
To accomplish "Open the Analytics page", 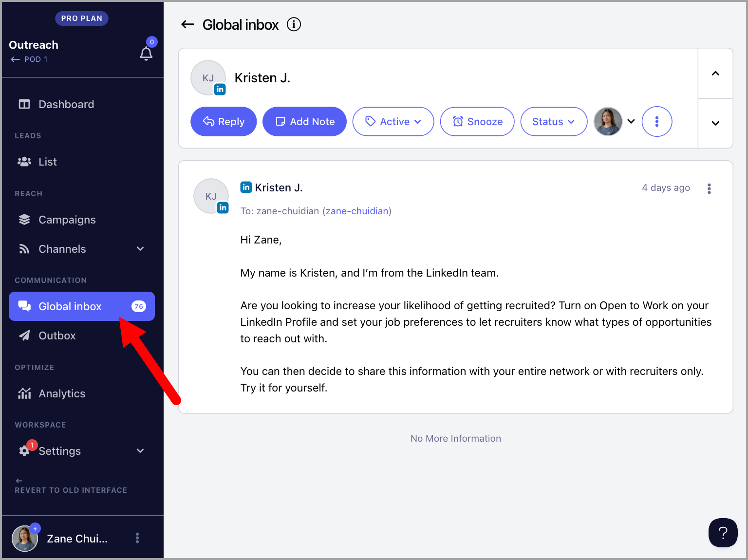I will pos(82,393).
